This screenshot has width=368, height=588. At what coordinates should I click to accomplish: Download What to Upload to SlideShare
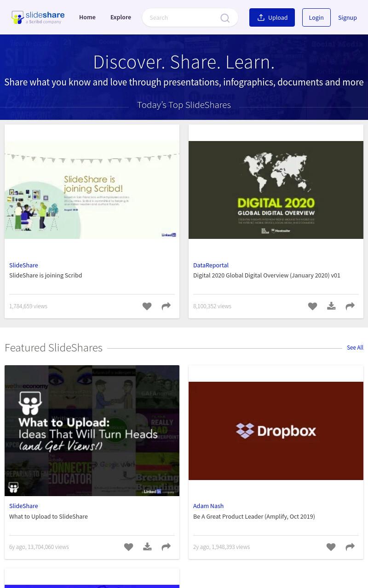click(x=147, y=547)
